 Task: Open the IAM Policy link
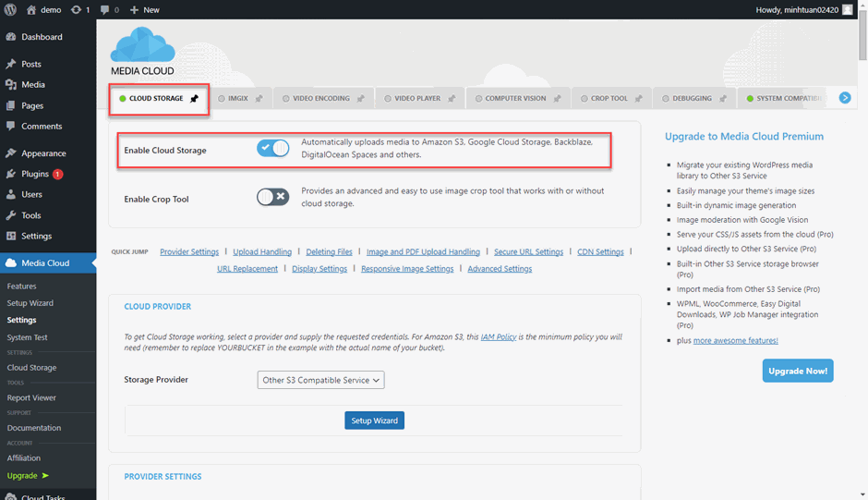499,337
